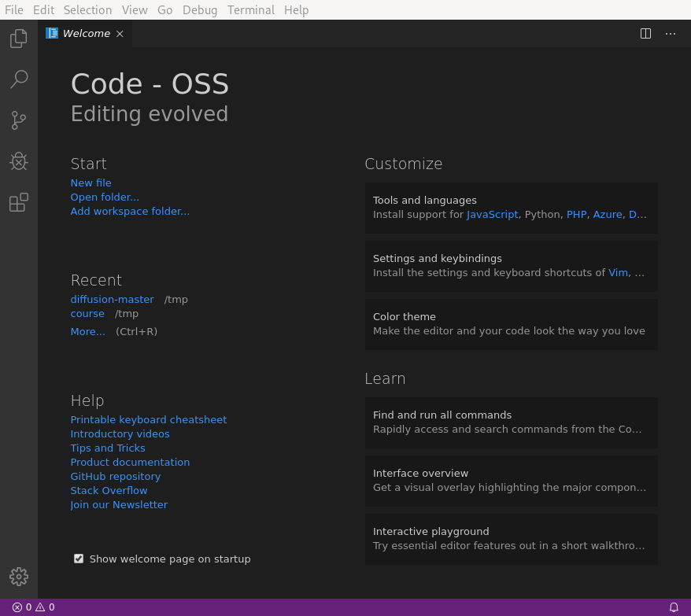This screenshot has height=616, width=691.
Task: Click the Manage gear icon
Action: (x=18, y=576)
